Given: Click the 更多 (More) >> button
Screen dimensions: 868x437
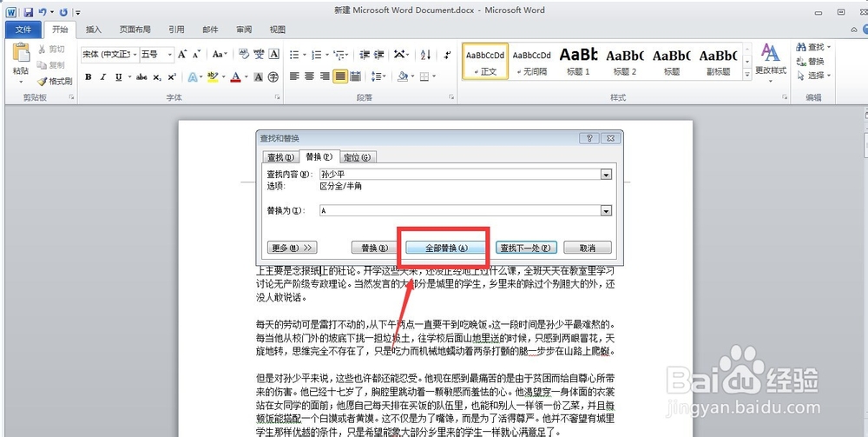Looking at the screenshot, I should point(292,248).
